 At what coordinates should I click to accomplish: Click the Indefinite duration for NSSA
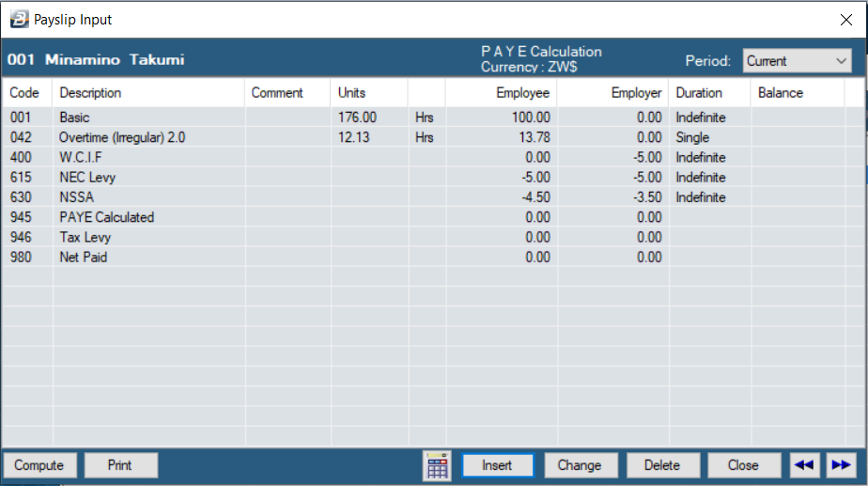(700, 197)
